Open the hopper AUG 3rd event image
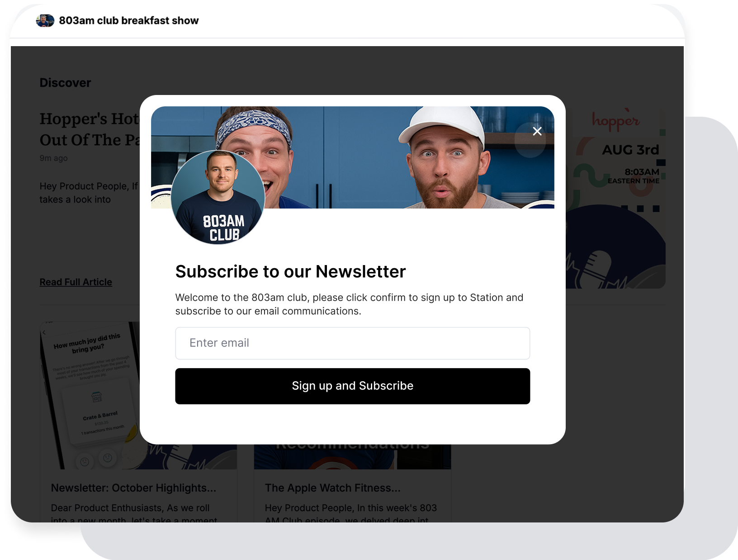 (x=615, y=198)
